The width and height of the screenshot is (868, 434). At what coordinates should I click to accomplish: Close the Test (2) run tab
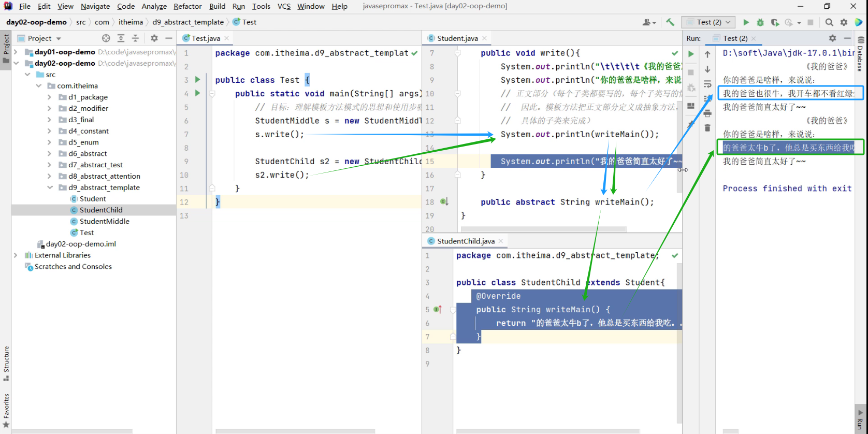click(x=754, y=38)
